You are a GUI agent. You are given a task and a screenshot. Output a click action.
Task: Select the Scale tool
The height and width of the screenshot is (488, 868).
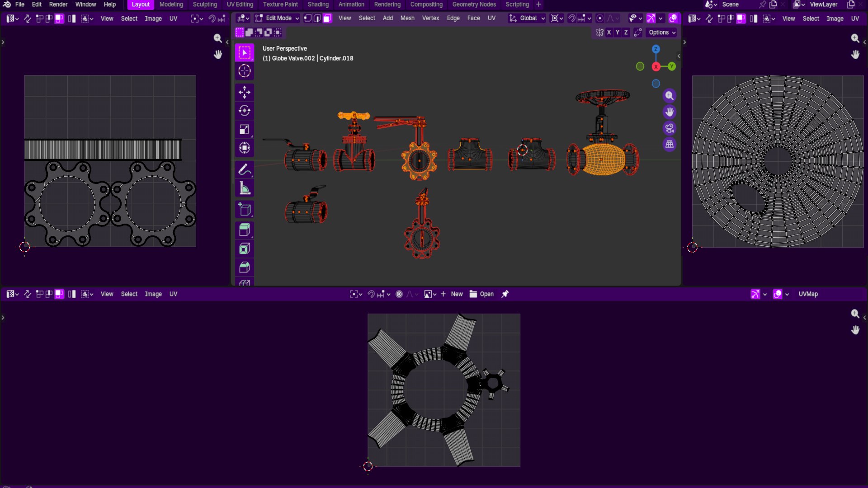(245, 130)
